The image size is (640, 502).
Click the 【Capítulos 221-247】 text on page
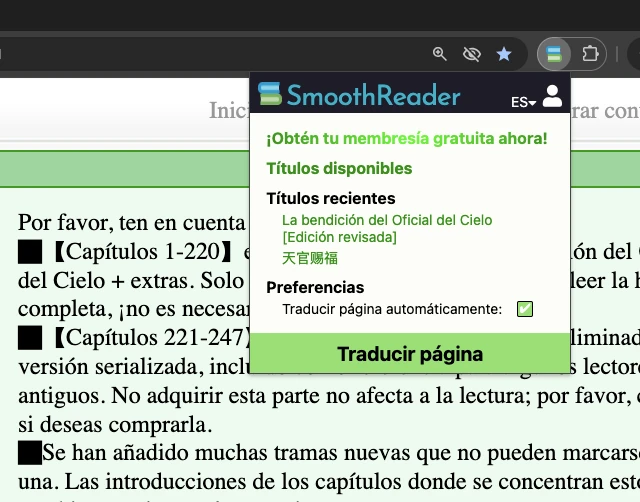150,338
